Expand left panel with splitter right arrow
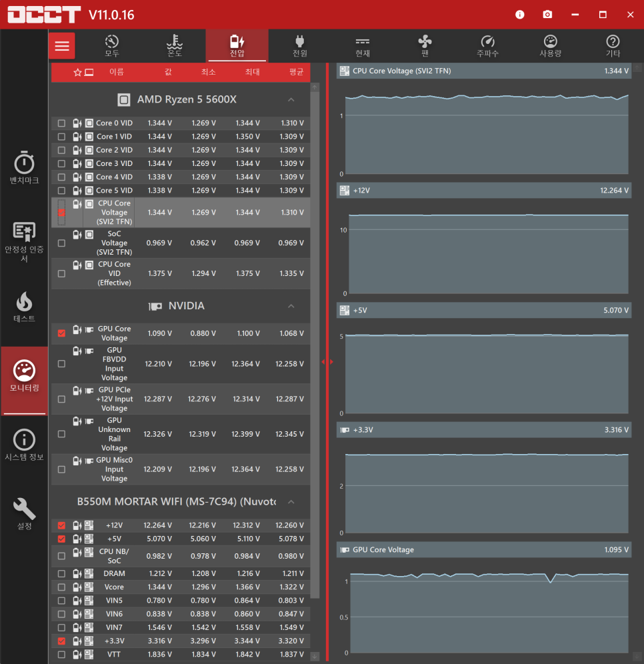Screen dimensions: 644x664 click(331, 361)
